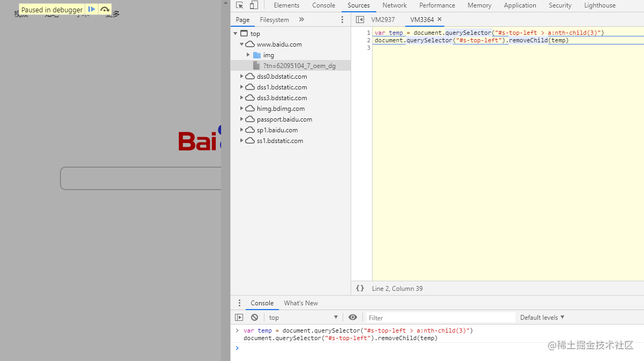This screenshot has width=644, height=361.
Task: Step over next function call
Action: pos(105,9)
